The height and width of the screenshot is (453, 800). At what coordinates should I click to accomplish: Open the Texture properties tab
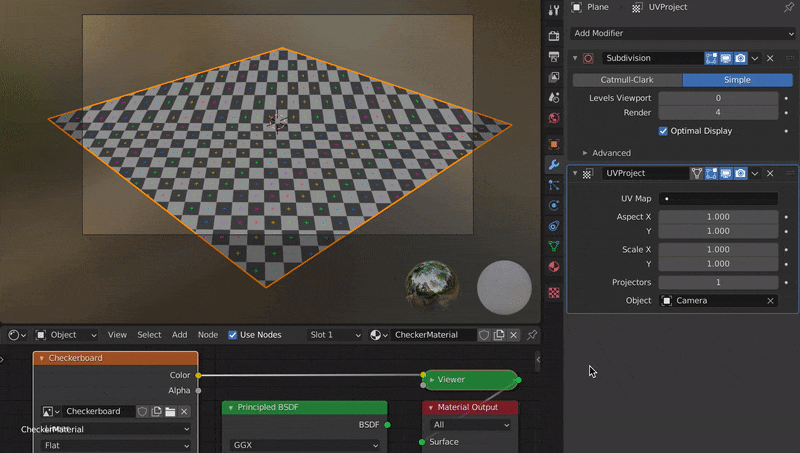tap(554, 292)
